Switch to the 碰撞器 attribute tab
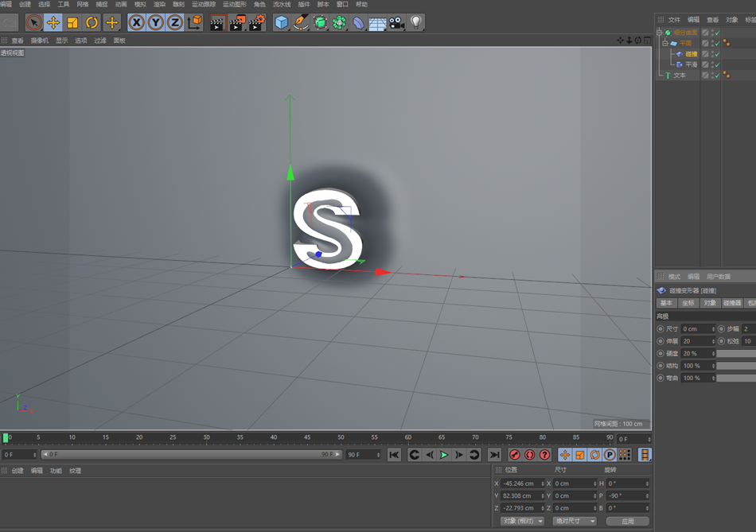756x532 pixels. (x=732, y=303)
